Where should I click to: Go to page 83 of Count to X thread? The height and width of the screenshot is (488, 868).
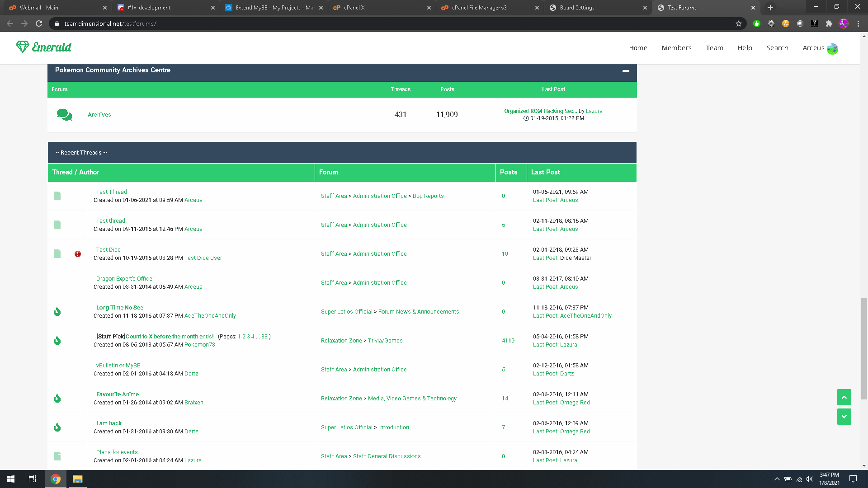[x=264, y=337]
